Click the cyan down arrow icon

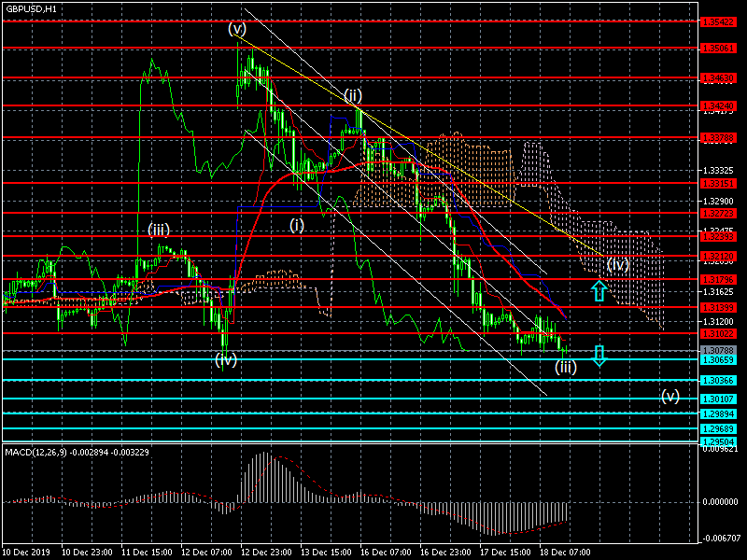pos(599,355)
